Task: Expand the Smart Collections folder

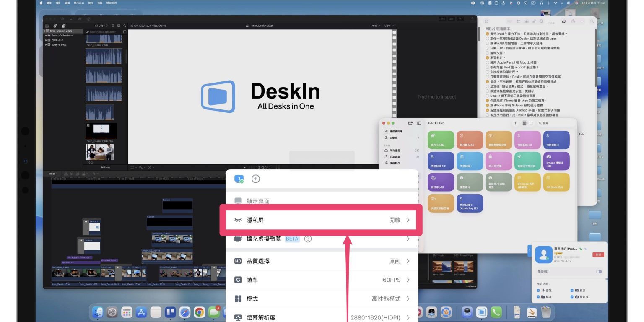Action: (46, 36)
